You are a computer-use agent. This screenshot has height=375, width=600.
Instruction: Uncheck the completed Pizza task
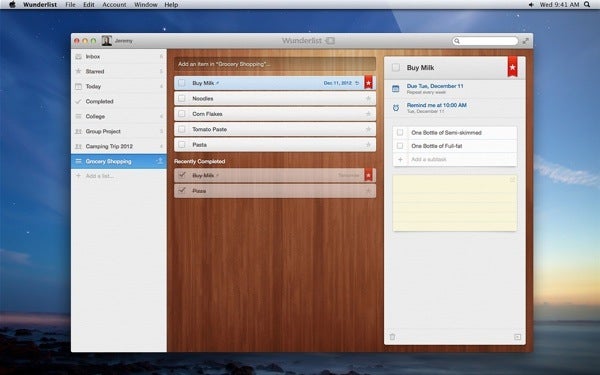point(182,190)
